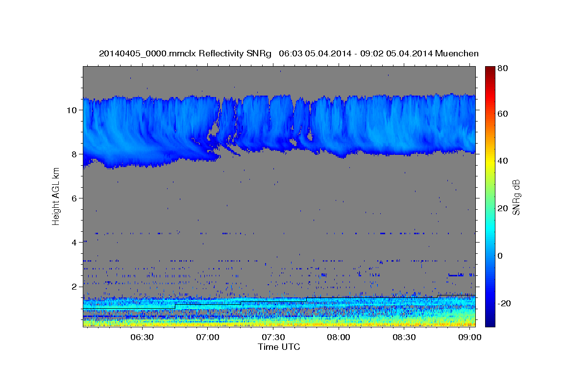Click the 08:00 time axis label
This screenshot has height=392, width=588.
339,337
